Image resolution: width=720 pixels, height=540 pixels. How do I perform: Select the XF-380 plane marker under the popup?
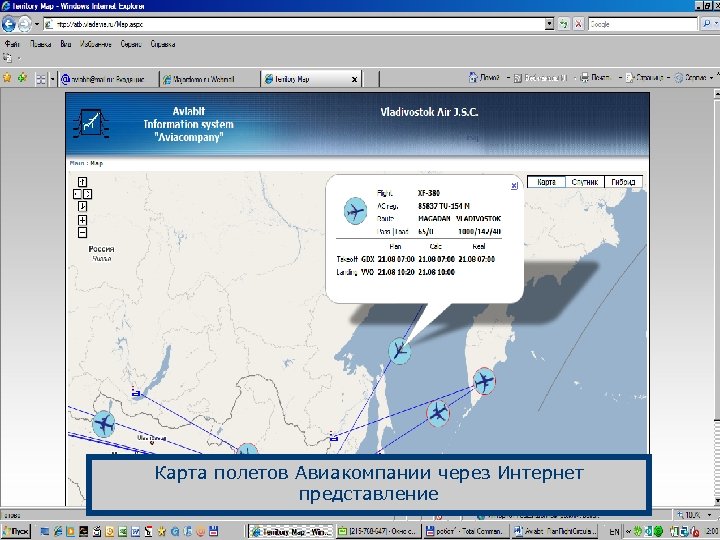click(x=399, y=351)
